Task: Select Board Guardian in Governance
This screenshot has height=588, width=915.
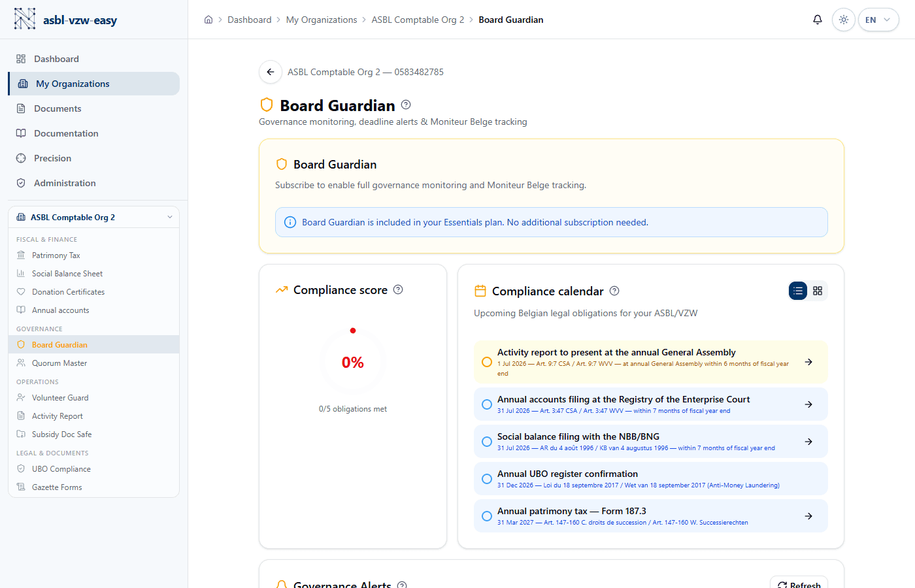Action: 93,344
